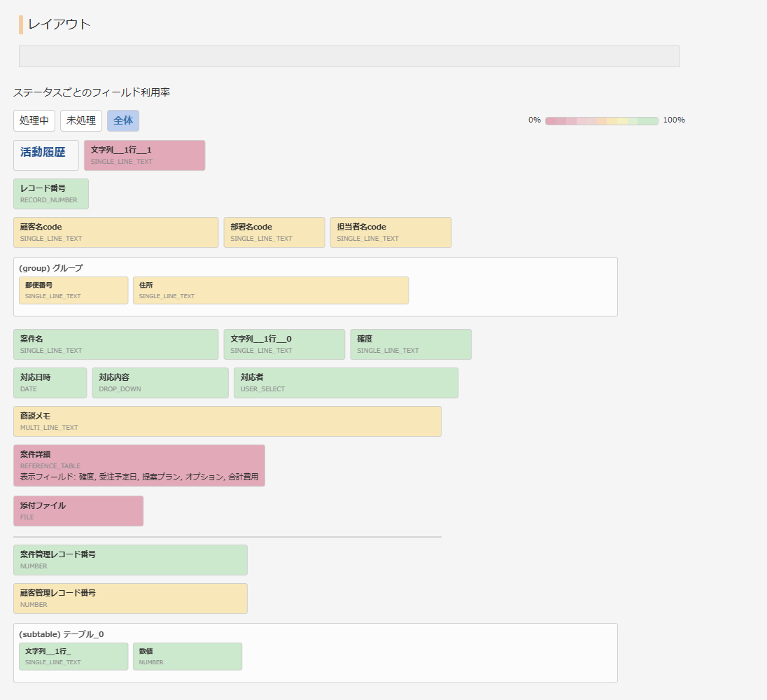The height and width of the screenshot is (700, 767).
Task: Click the 文字列__1行__1 field block
Action: [144, 154]
